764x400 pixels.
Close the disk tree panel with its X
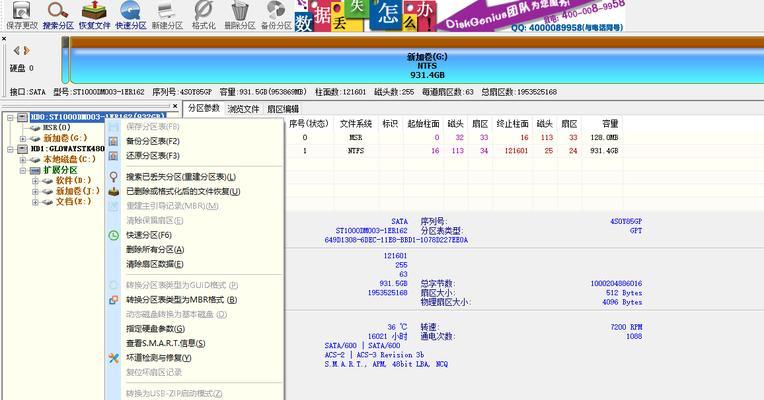click(x=175, y=106)
